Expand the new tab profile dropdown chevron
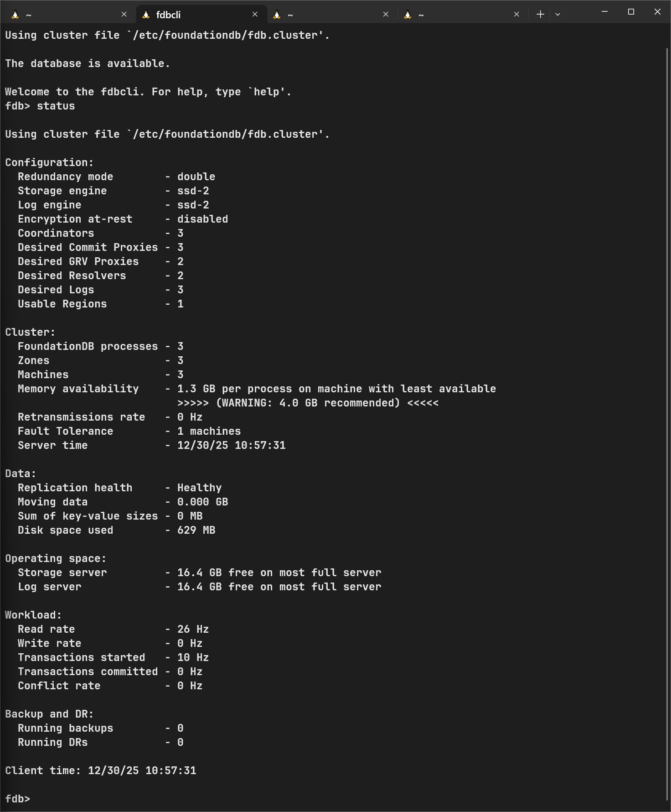 (x=557, y=15)
